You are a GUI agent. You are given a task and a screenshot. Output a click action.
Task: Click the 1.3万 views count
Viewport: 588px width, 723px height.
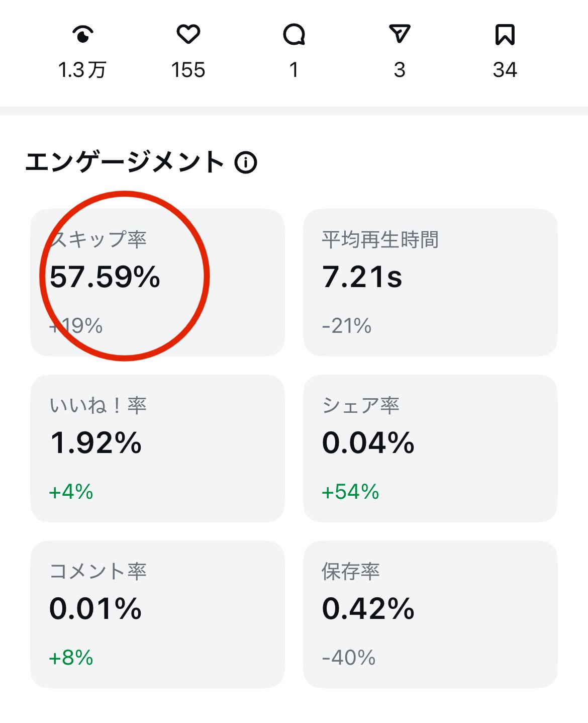pos(82,70)
